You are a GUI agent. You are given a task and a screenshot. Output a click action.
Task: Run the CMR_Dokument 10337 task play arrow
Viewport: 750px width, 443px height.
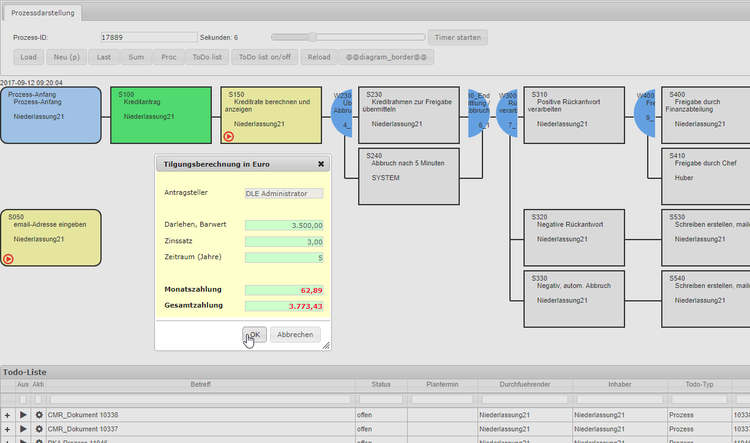click(x=23, y=428)
